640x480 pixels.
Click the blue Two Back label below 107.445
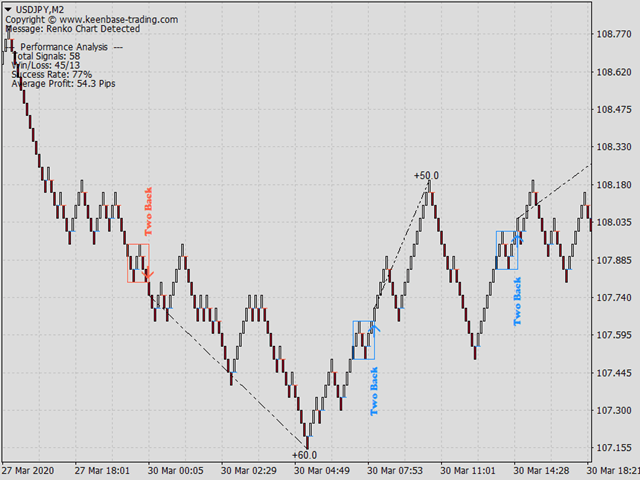coord(374,391)
